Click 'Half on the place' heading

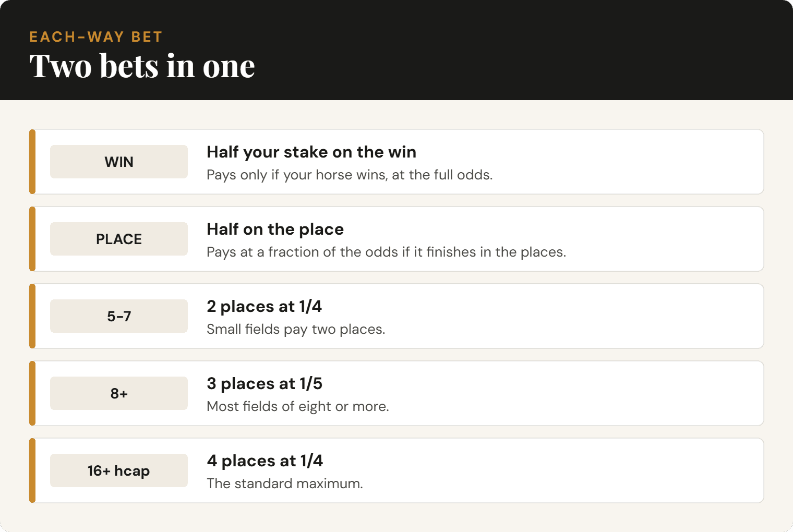coord(275,229)
